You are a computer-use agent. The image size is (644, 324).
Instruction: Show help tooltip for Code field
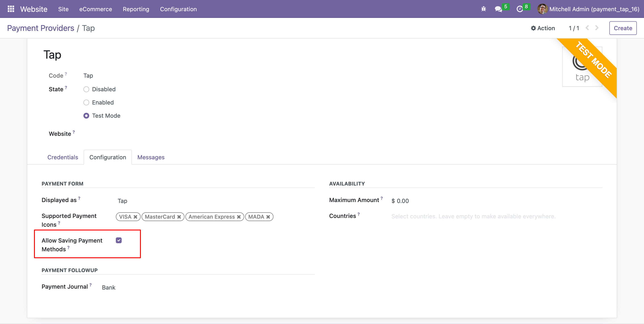(x=66, y=74)
